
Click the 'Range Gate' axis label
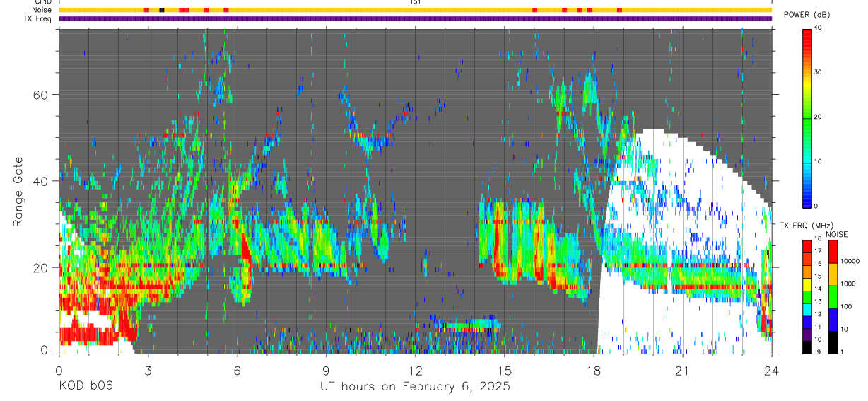tap(18, 191)
